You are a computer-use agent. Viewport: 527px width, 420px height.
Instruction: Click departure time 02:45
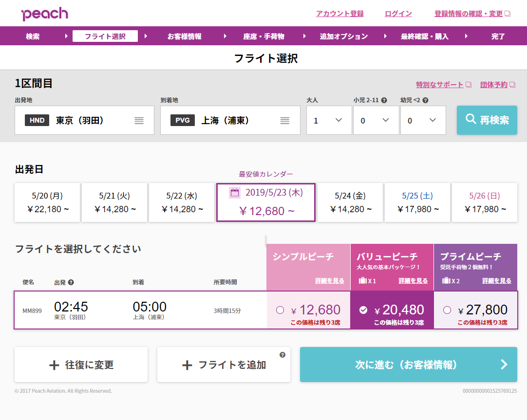pos(71,307)
